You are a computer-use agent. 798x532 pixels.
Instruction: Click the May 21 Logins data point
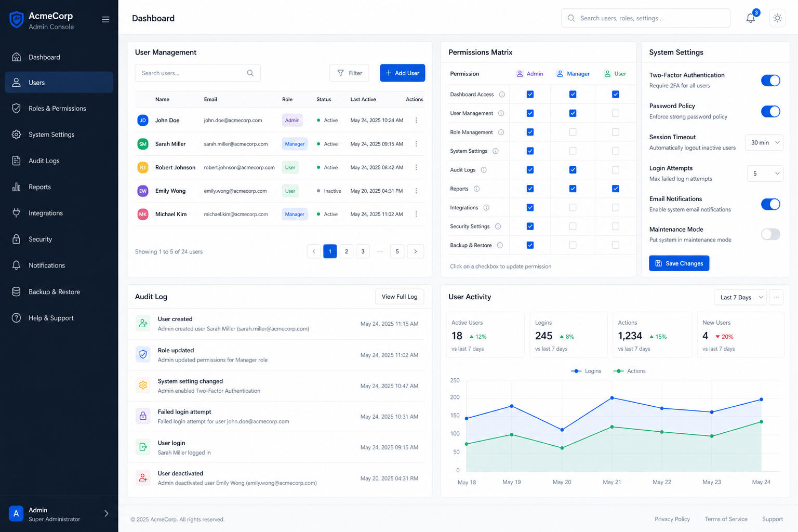612,398
